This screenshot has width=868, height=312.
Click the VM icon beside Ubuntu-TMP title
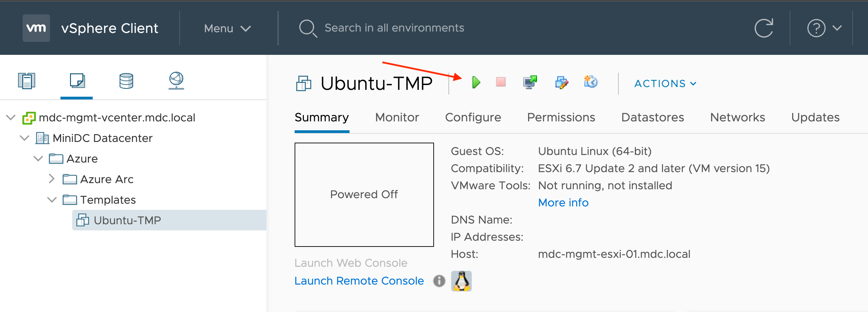pyautogui.click(x=304, y=83)
